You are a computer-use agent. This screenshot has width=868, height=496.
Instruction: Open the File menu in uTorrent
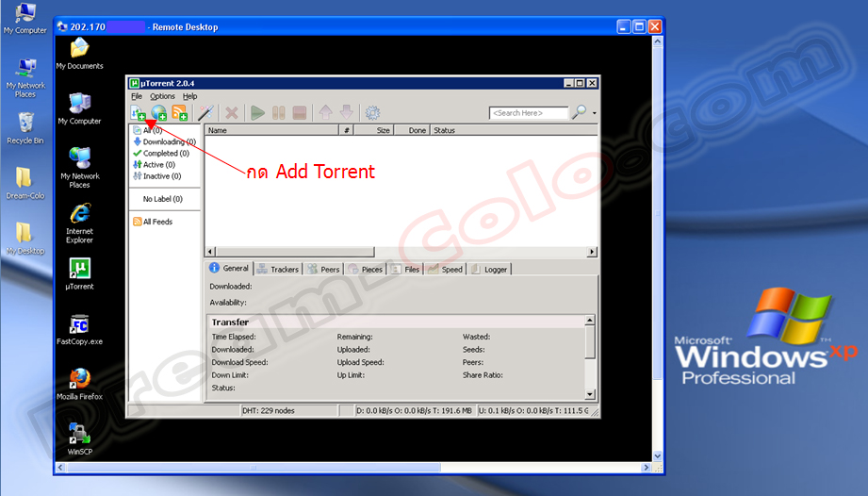pos(136,96)
